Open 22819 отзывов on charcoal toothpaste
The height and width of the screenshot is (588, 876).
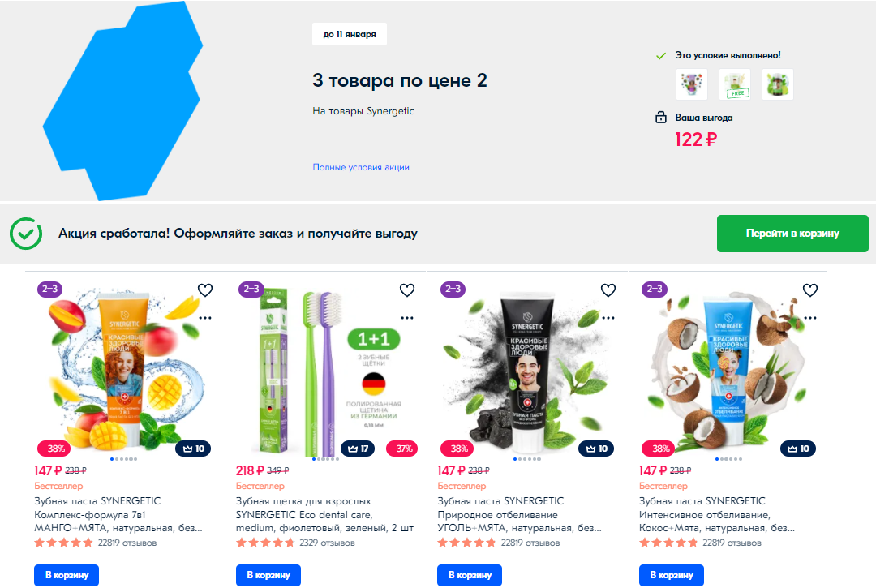(530, 543)
